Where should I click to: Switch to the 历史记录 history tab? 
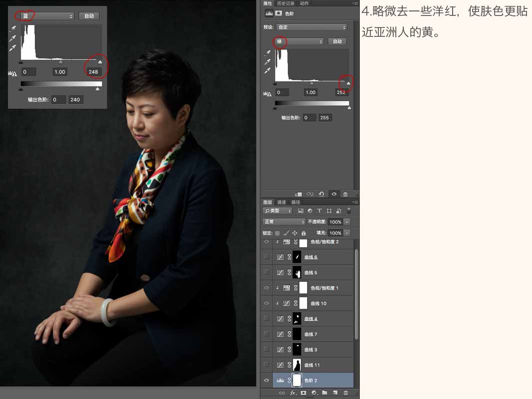(x=285, y=3)
